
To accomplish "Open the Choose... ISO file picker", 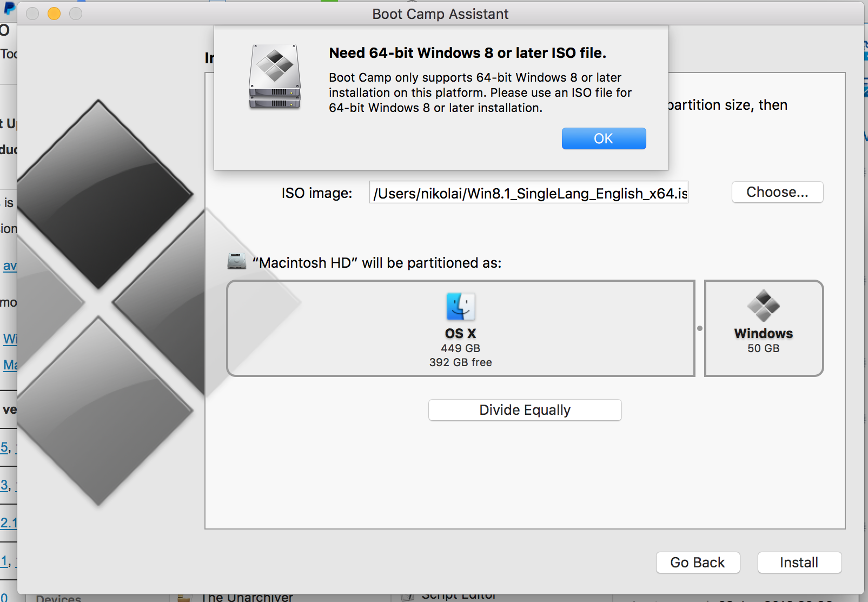I will pyautogui.click(x=777, y=192).
